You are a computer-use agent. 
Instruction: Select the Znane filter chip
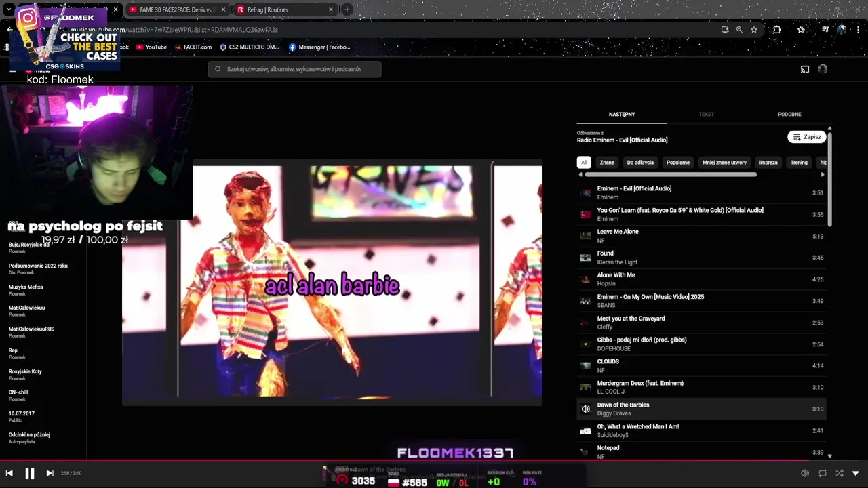click(607, 163)
